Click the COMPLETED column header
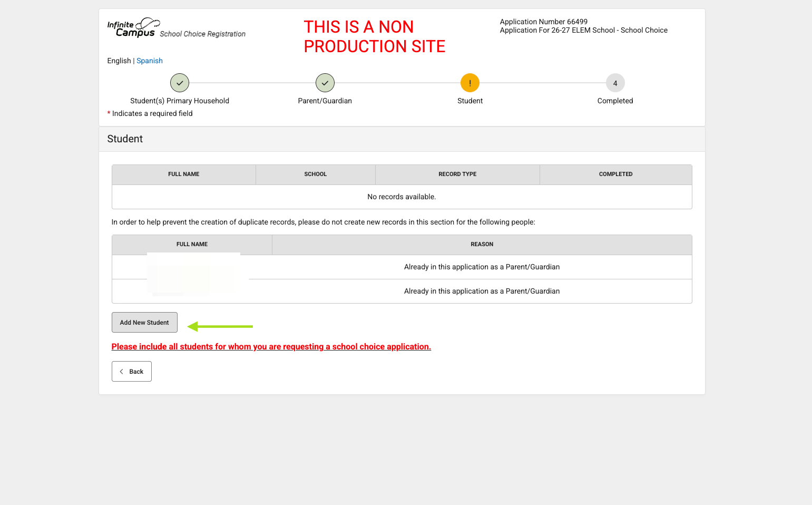The height and width of the screenshot is (505, 812). [x=616, y=174]
